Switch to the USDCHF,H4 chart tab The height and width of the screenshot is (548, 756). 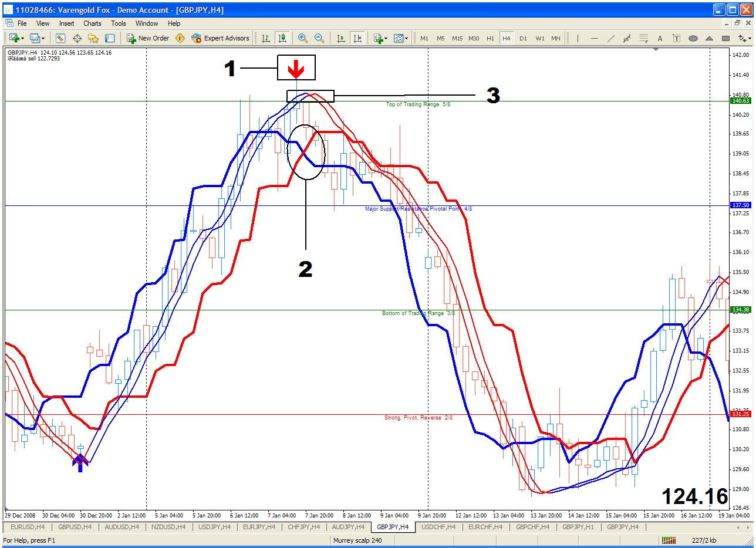[438, 527]
